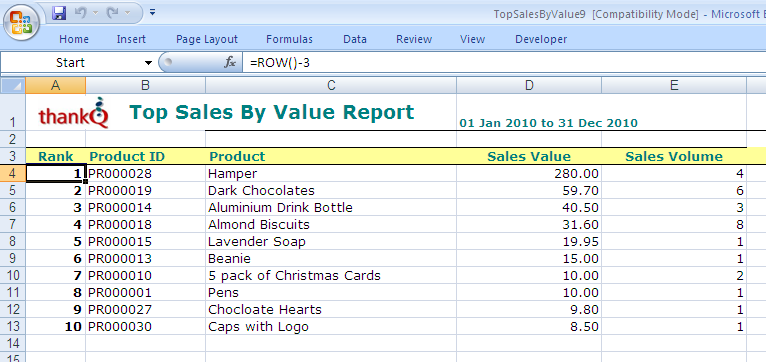766x362 pixels.
Task: Select the Hamper product cell
Action: 331,173
